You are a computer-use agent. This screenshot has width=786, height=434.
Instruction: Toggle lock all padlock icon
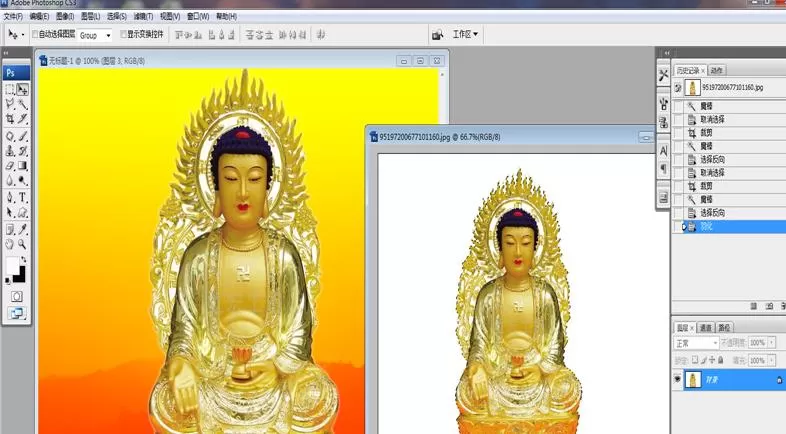[720, 360]
